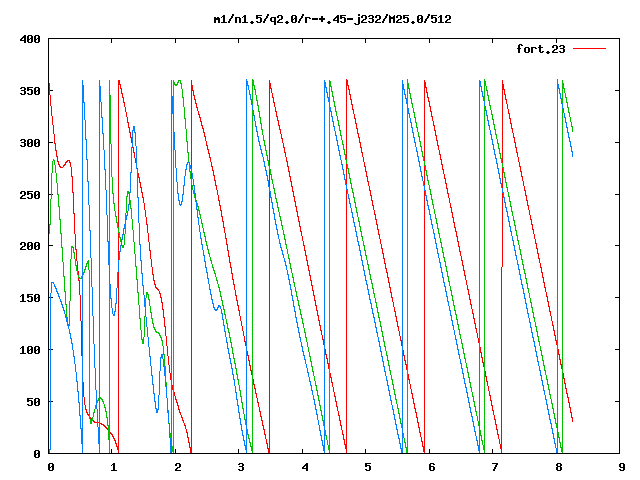The width and height of the screenshot is (640, 480).
Task: Click the y-axis label 200
Action: 30,246
